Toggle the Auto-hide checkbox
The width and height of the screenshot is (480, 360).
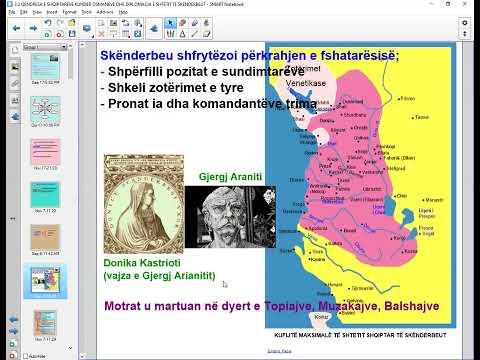point(25,356)
